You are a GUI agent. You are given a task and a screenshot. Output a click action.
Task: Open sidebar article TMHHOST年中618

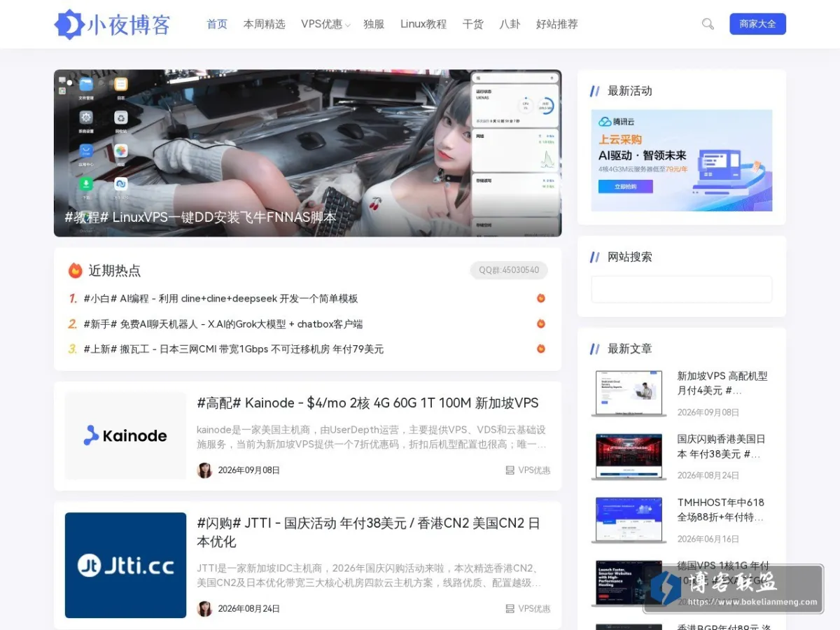[721, 510]
